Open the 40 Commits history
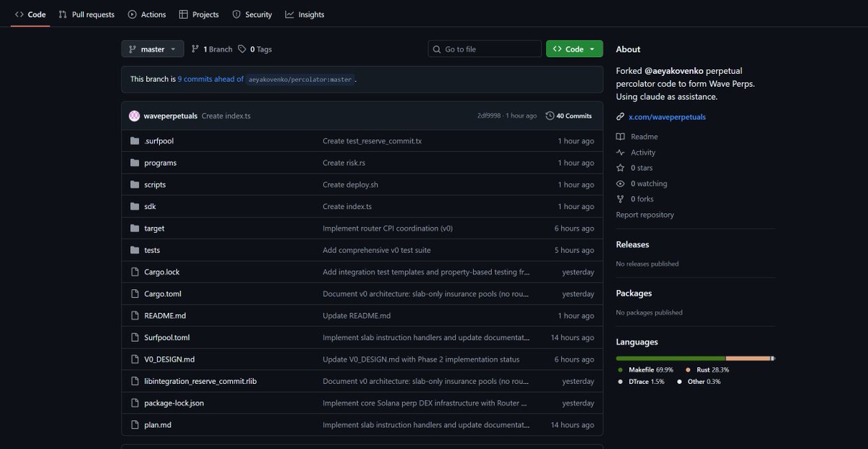The width and height of the screenshot is (868, 449). coord(569,116)
